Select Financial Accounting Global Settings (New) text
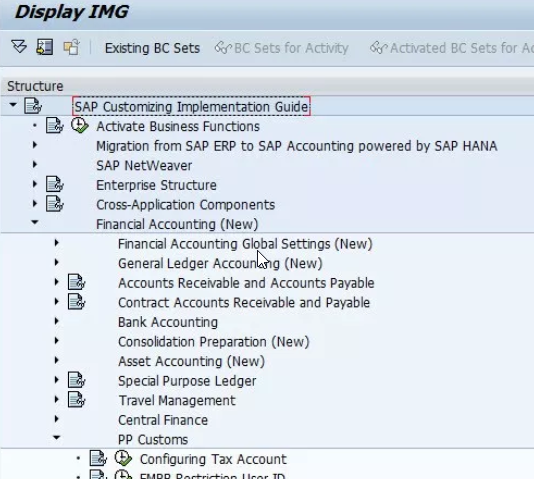 click(245, 244)
